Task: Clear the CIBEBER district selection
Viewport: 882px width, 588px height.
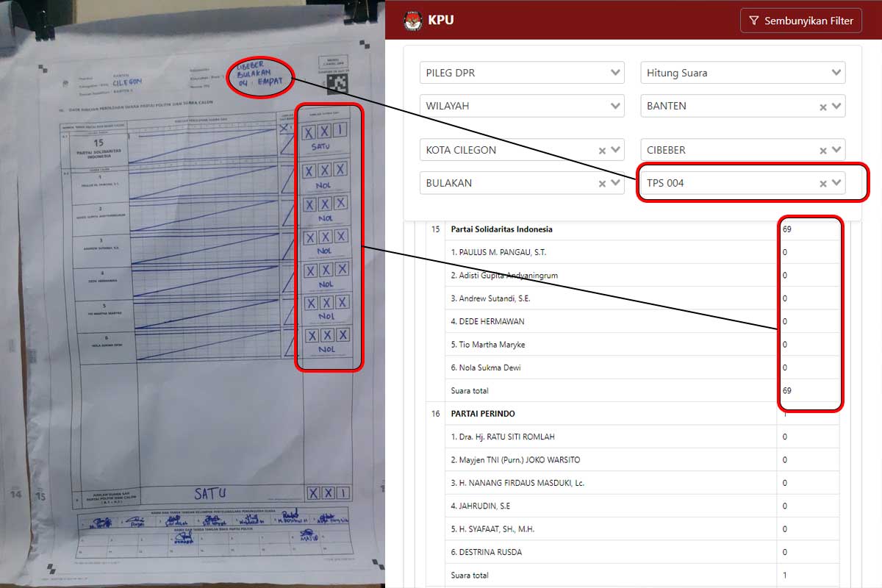Action: click(823, 151)
